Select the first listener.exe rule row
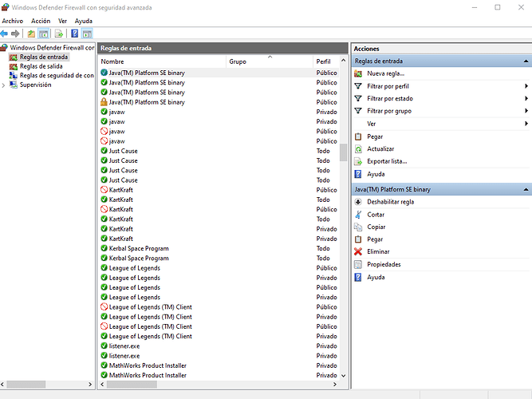This screenshot has height=399, width=532. (219, 346)
